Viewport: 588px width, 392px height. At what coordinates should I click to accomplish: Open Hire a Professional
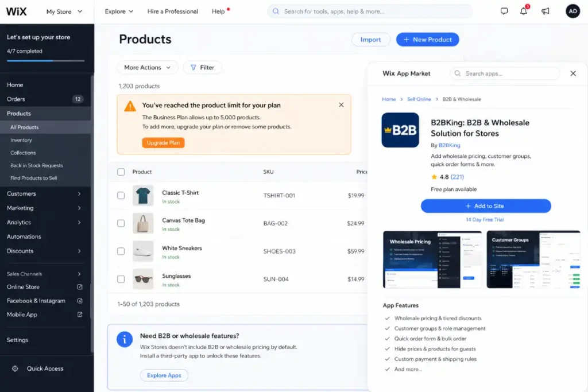point(172,11)
